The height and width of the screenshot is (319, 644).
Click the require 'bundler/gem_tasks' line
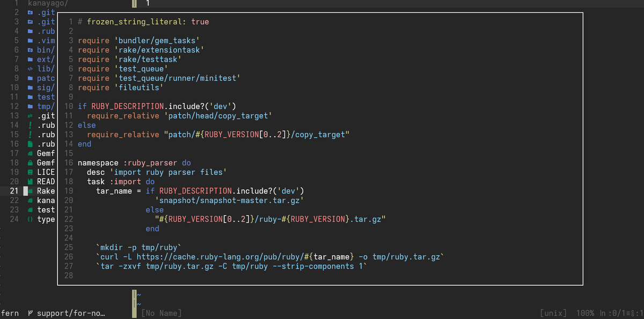click(138, 41)
